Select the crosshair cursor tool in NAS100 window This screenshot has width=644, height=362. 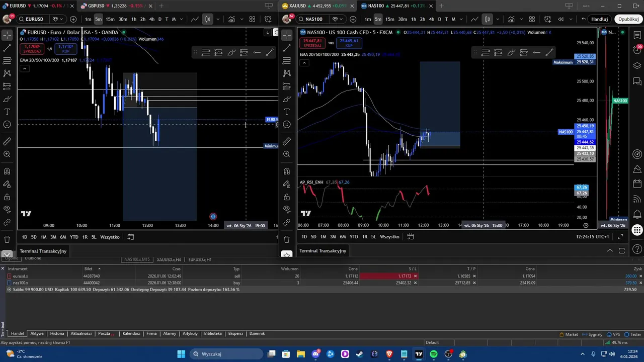click(x=287, y=35)
